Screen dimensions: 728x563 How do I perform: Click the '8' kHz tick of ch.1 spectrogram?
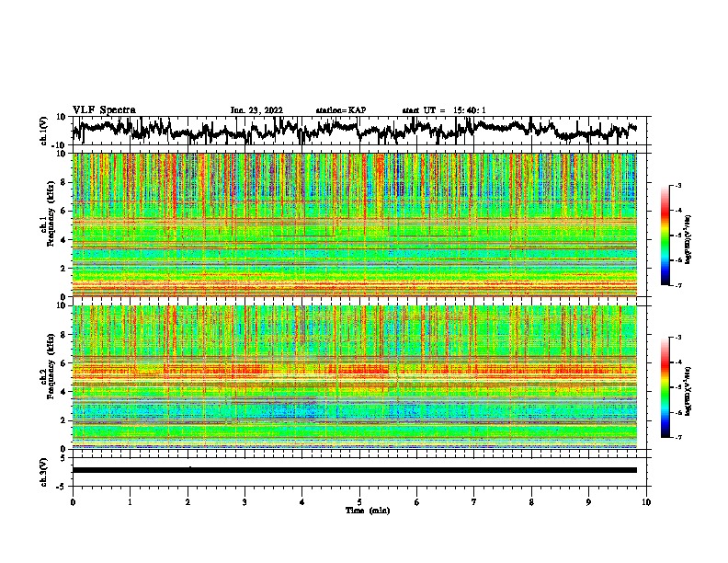tap(64, 182)
